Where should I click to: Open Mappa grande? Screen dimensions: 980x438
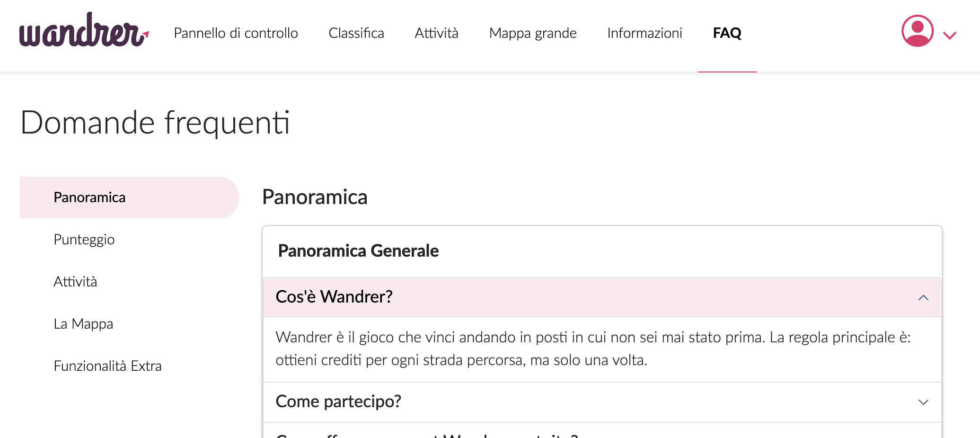pos(533,33)
